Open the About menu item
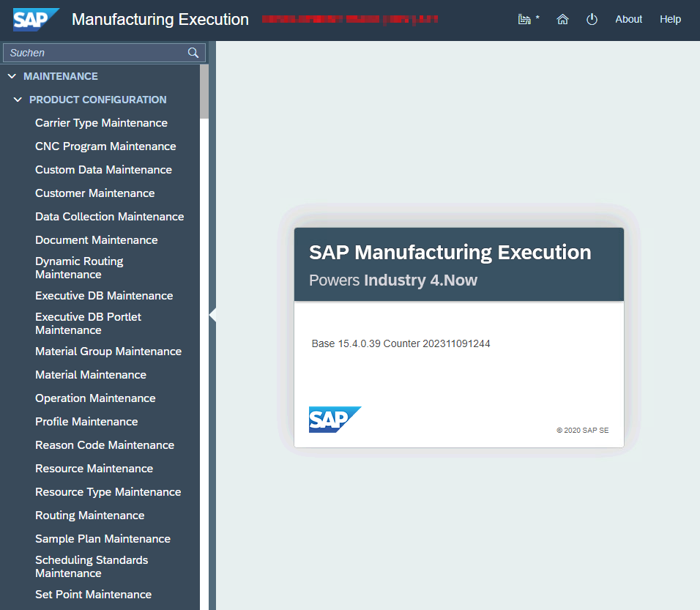The image size is (700, 610). click(x=628, y=20)
